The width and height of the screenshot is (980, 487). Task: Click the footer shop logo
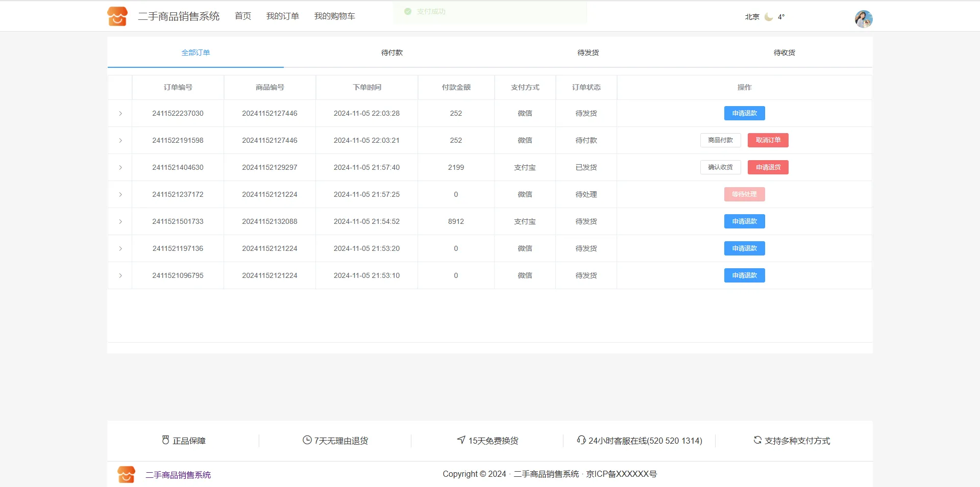pyautogui.click(x=126, y=474)
